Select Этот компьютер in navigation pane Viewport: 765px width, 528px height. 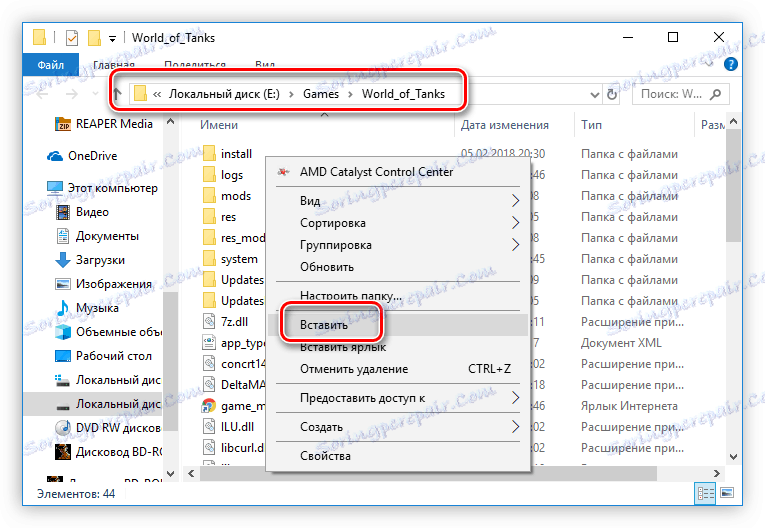102,188
